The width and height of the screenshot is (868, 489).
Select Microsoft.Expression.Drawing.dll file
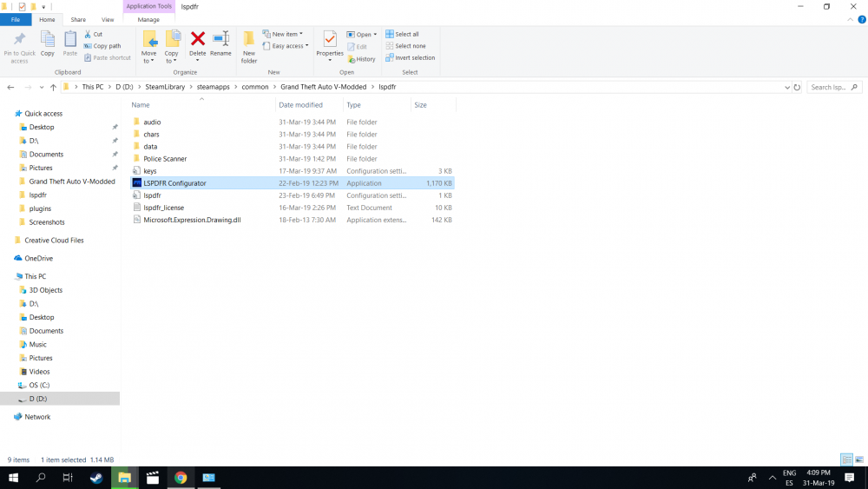[x=192, y=219]
